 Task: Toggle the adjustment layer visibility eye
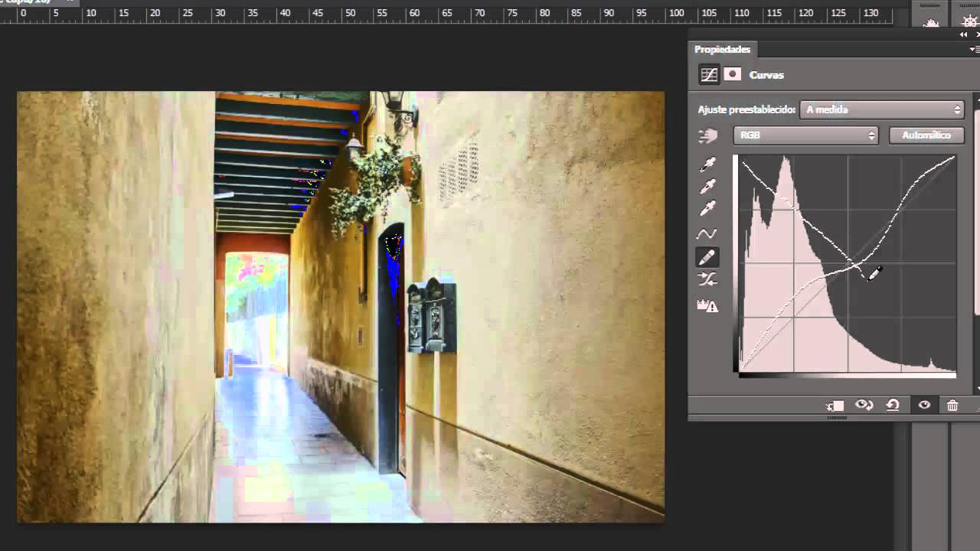click(924, 406)
